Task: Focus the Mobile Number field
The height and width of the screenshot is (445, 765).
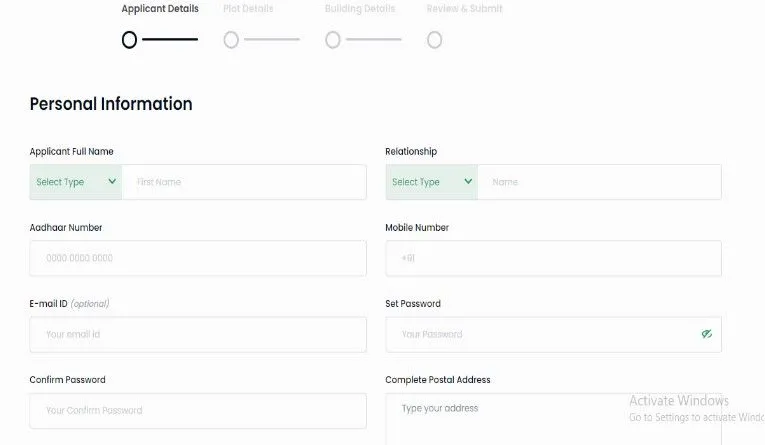Action: [553, 258]
